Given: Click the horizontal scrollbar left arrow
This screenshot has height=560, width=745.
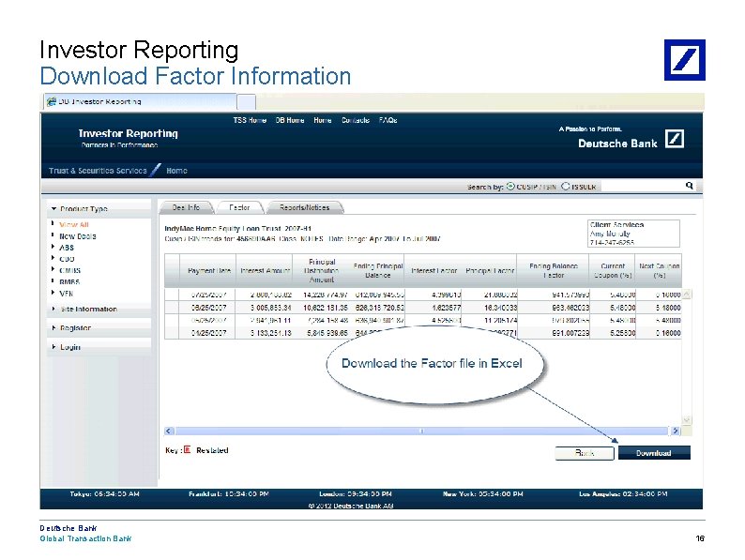Looking at the screenshot, I should click(169, 431).
